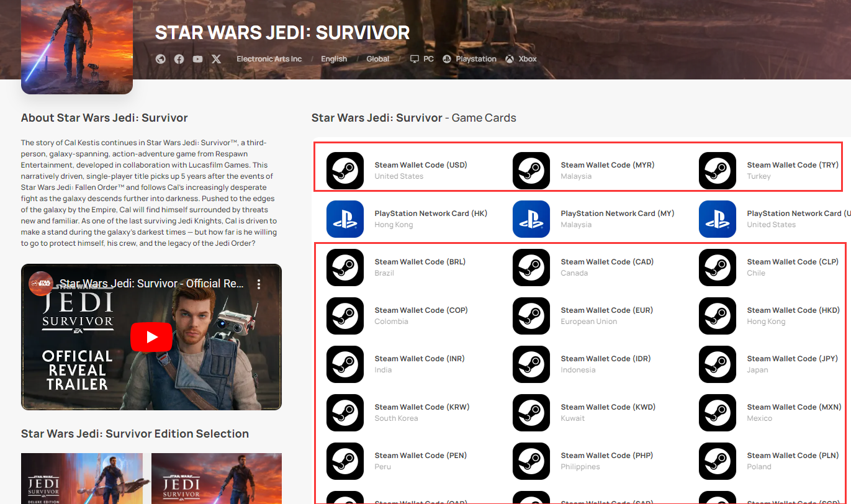The height and width of the screenshot is (504, 851).
Task: Click the STAR WARS JEDI: SURVIVOR page title
Action: (282, 32)
